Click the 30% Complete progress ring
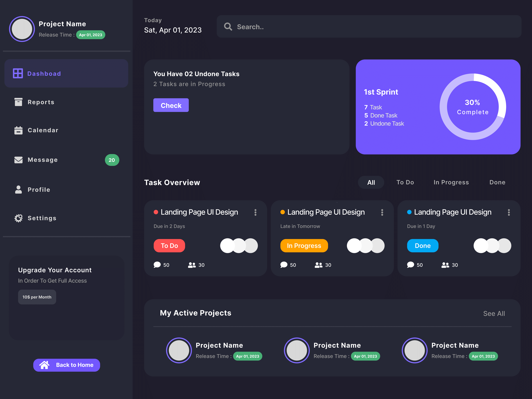 [x=473, y=107]
